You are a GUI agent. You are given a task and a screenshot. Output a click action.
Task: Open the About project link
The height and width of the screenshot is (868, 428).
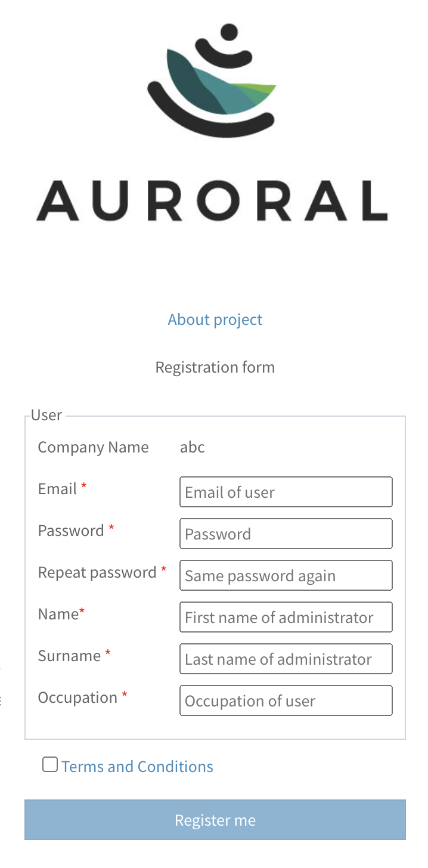215,320
